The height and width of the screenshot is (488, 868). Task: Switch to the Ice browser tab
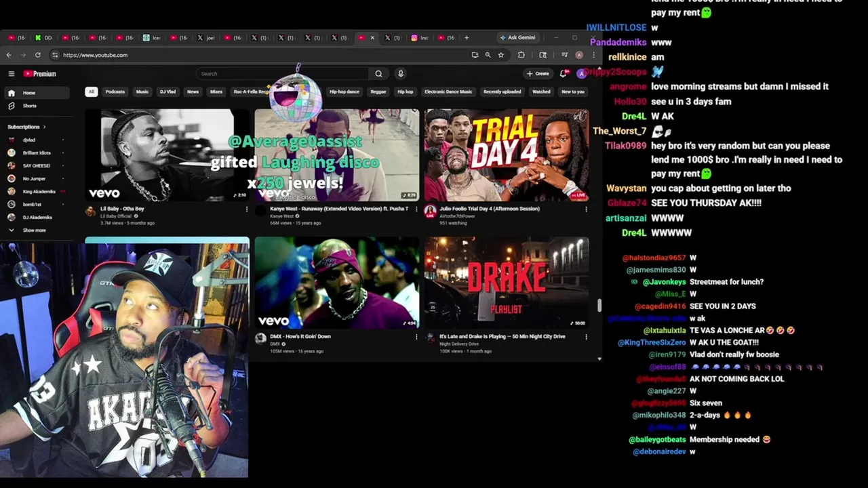[x=151, y=38]
